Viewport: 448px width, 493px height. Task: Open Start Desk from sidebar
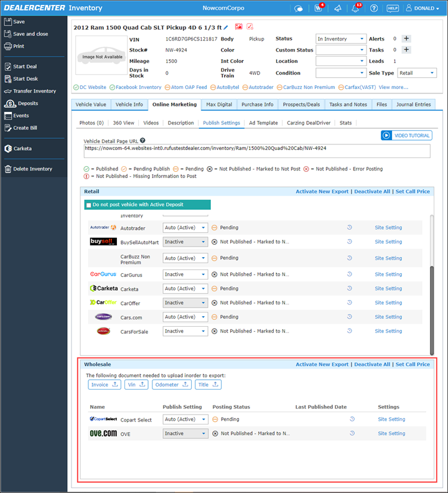[x=21, y=79]
